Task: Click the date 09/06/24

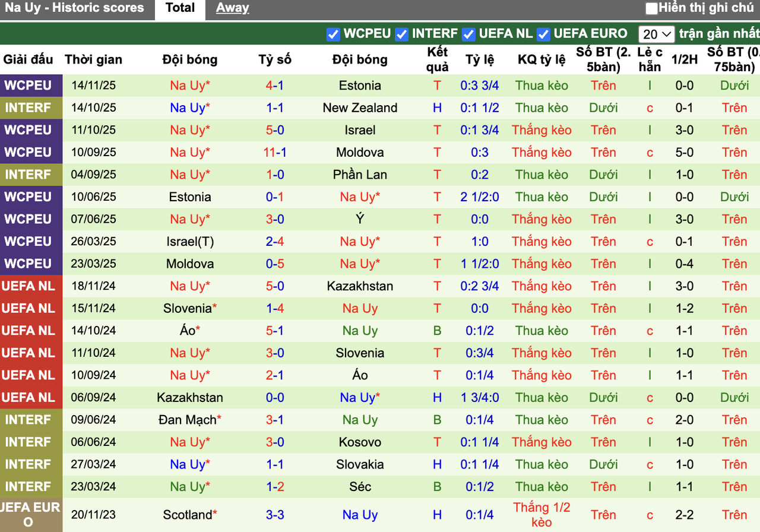Action: pyautogui.click(x=94, y=420)
